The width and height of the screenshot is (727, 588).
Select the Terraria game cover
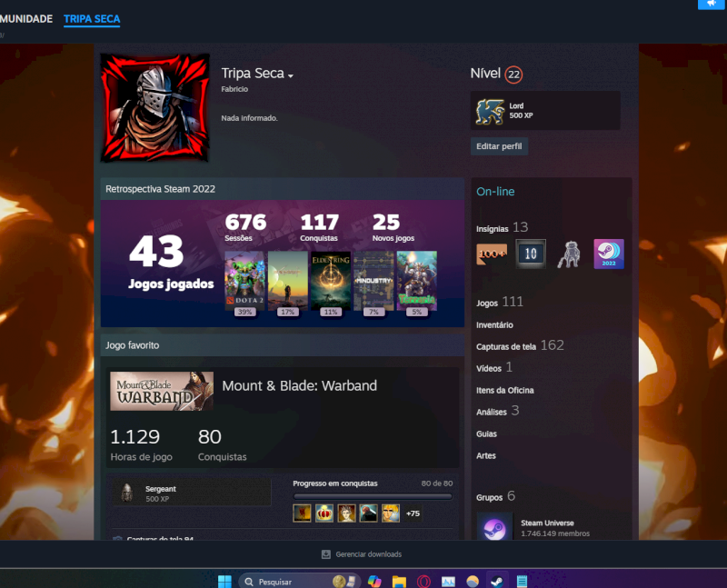point(417,281)
